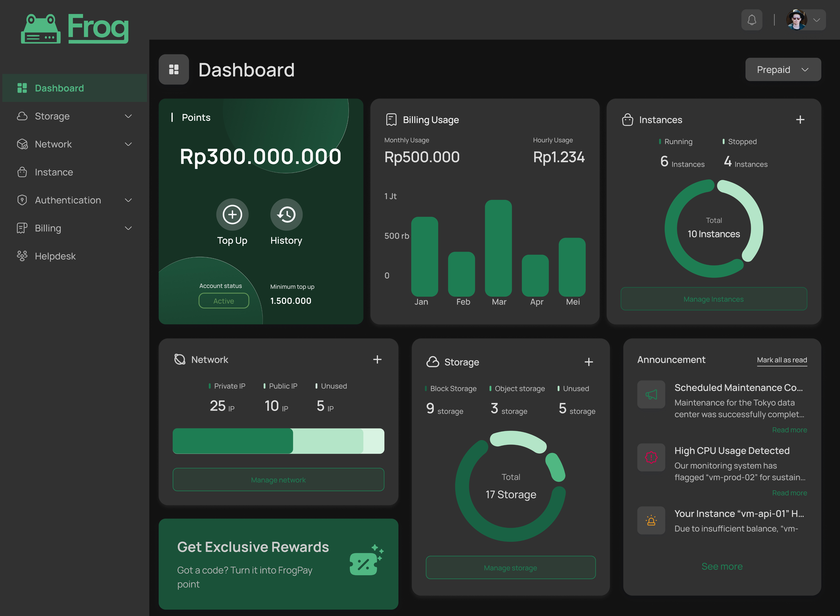840x616 pixels.
Task: Click the Top Up plus icon
Action: tap(232, 214)
